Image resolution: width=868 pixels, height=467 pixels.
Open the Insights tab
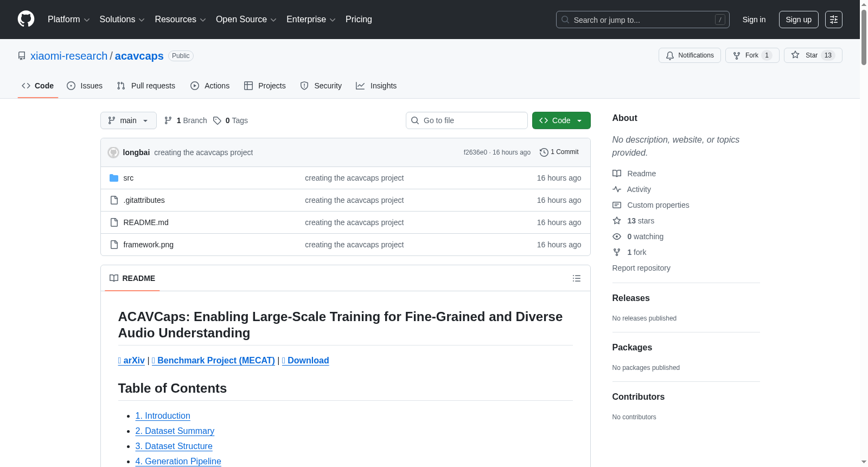376,86
